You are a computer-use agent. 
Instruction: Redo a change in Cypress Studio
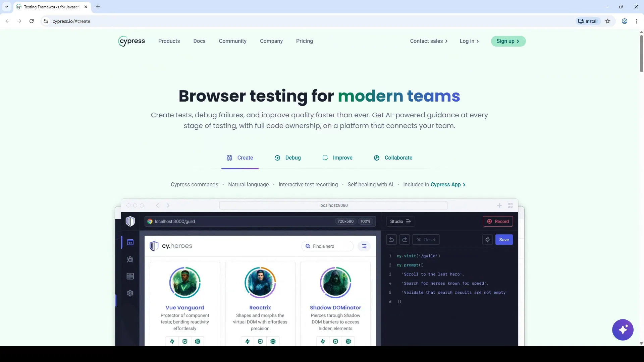(405, 240)
